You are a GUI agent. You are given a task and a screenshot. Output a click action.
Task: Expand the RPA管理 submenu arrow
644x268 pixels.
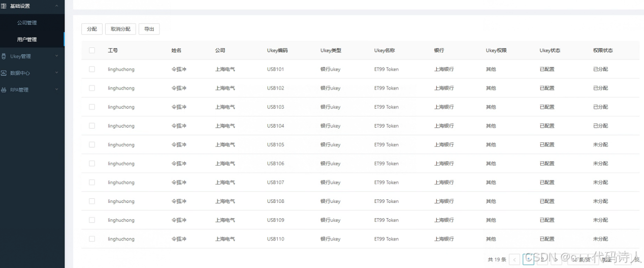pyautogui.click(x=56, y=90)
